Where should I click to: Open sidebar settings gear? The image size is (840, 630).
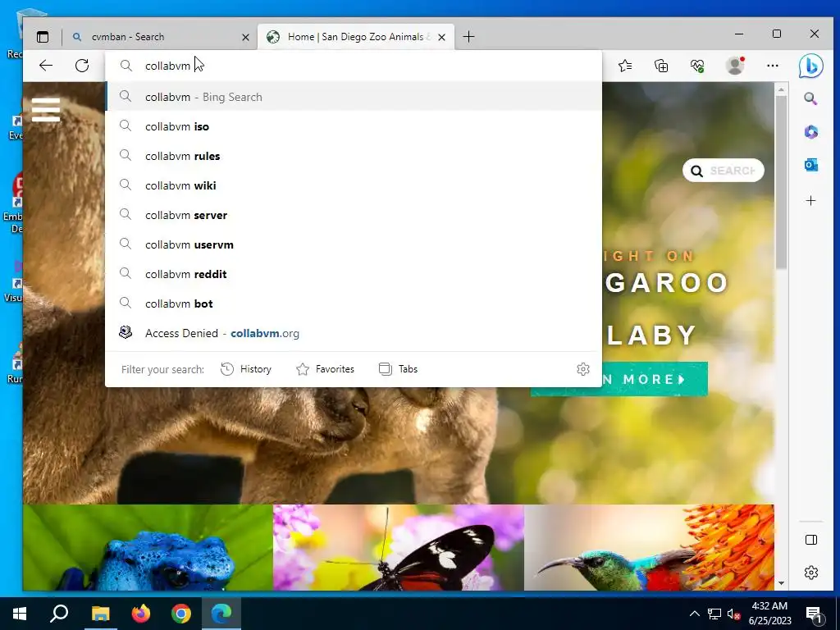click(x=811, y=572)
